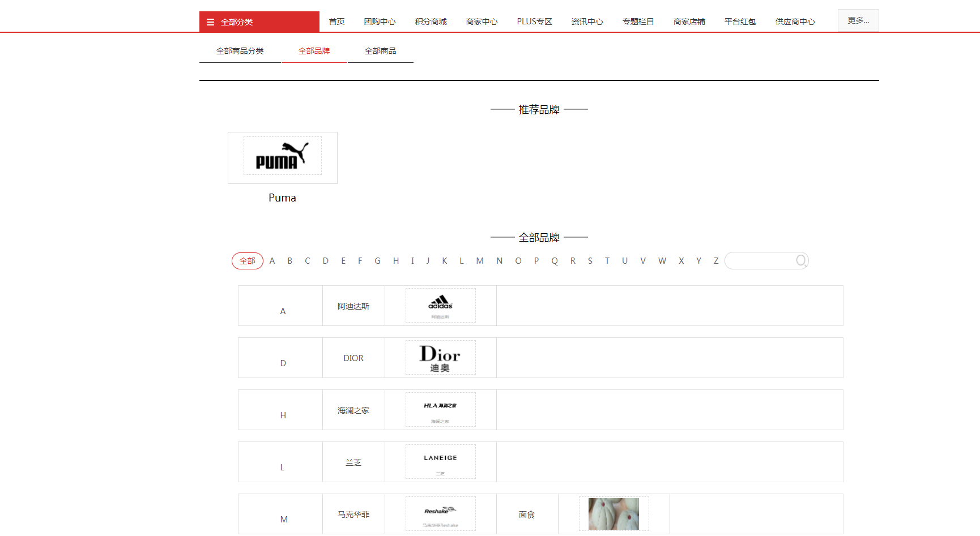Click the 马克华菲 brand name
Viewport: 980px width, 536px height.
(353, 514)
